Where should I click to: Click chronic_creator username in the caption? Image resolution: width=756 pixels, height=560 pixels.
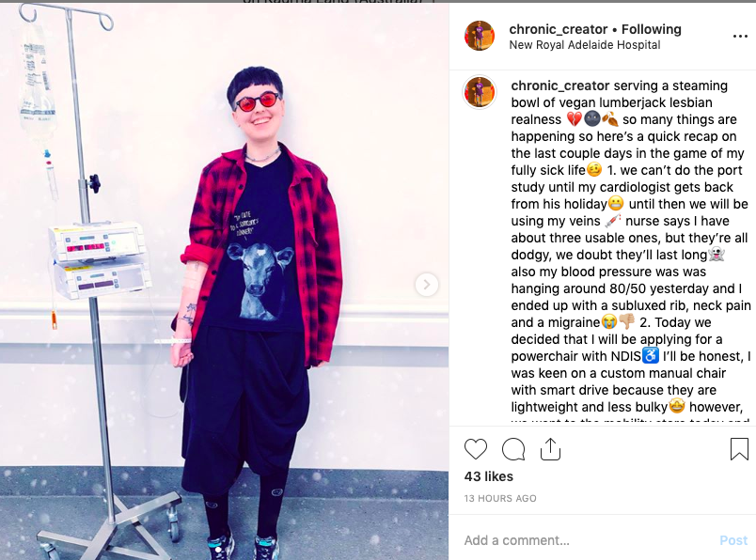click(560, 86)
